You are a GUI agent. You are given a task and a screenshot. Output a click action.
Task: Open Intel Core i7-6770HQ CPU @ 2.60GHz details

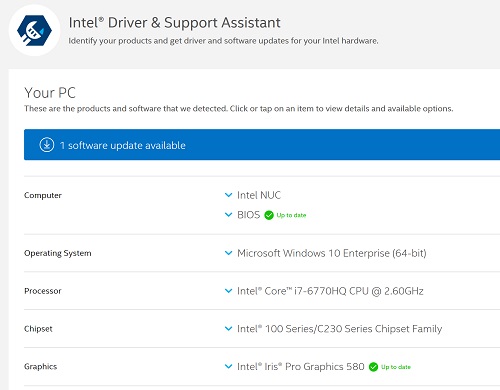(330, 291)
